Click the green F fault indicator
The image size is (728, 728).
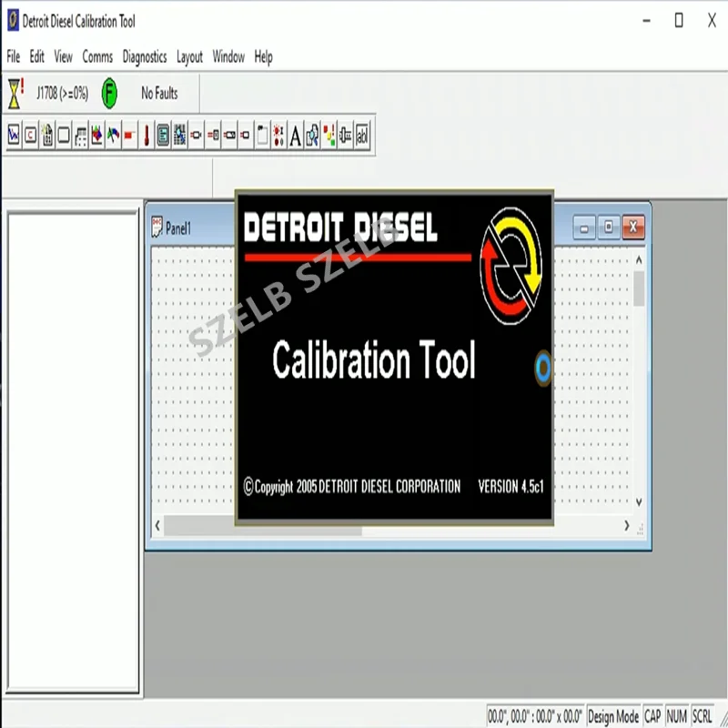[109, 94]
